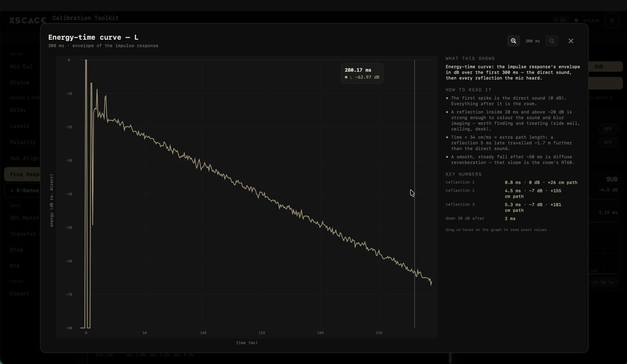Open Export in the background sidebar
Viewport: 627px width, 364px height.
click(19, 293)
